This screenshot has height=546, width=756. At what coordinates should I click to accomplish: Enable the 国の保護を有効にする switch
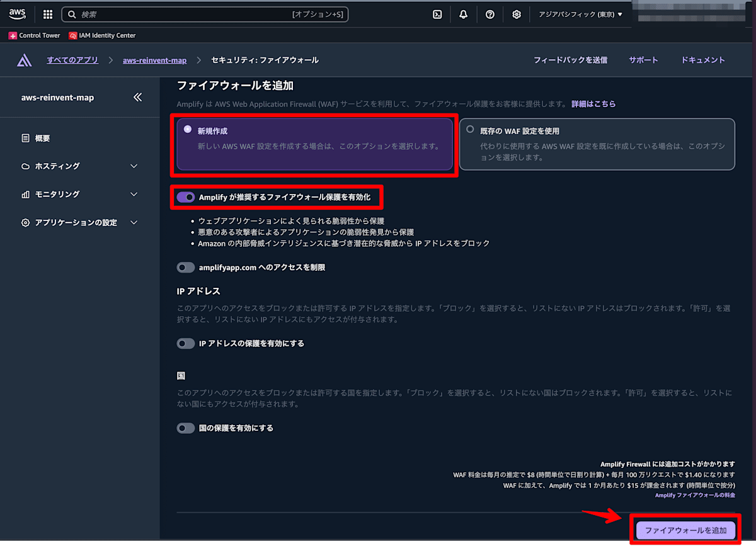click(x=186, y=428)
